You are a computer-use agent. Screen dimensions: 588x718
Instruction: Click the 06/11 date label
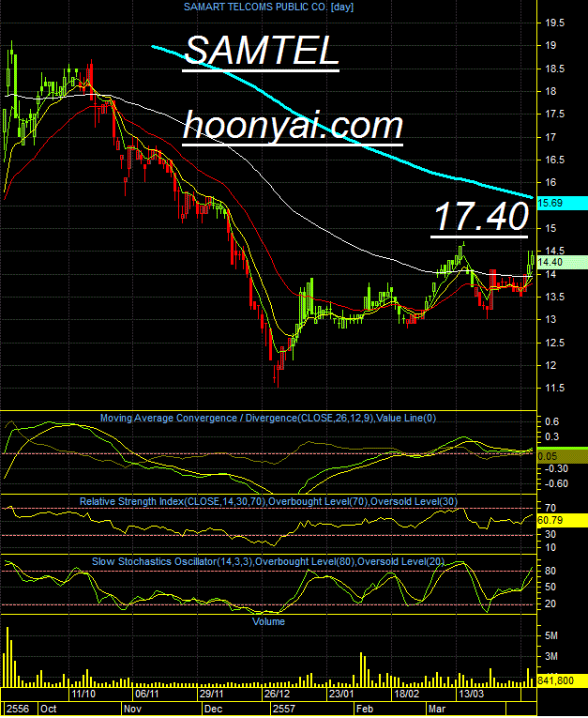[147, 694]
